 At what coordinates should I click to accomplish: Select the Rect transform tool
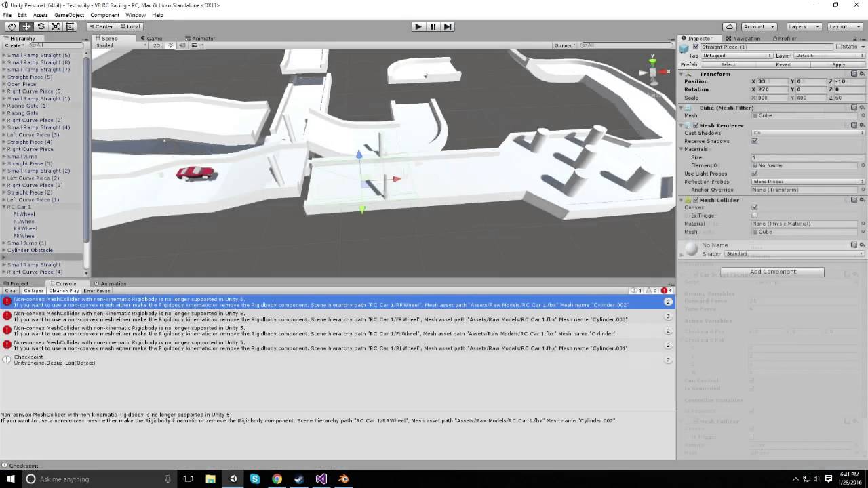(69, 26)
